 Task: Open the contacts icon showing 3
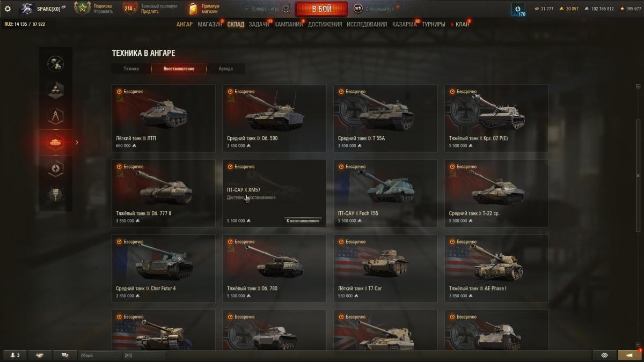pyautogui.click(x=14, y=355)
